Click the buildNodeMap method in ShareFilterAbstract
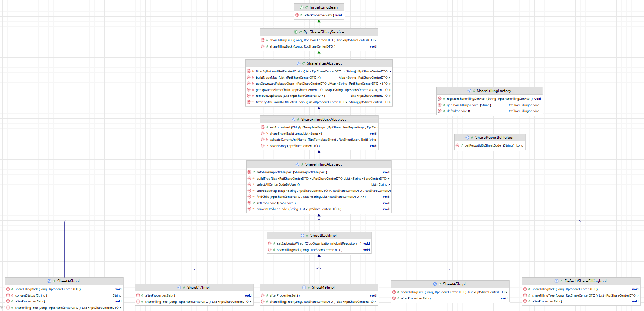Viewport: 644px width, 311px height. (x=266, y=78)
